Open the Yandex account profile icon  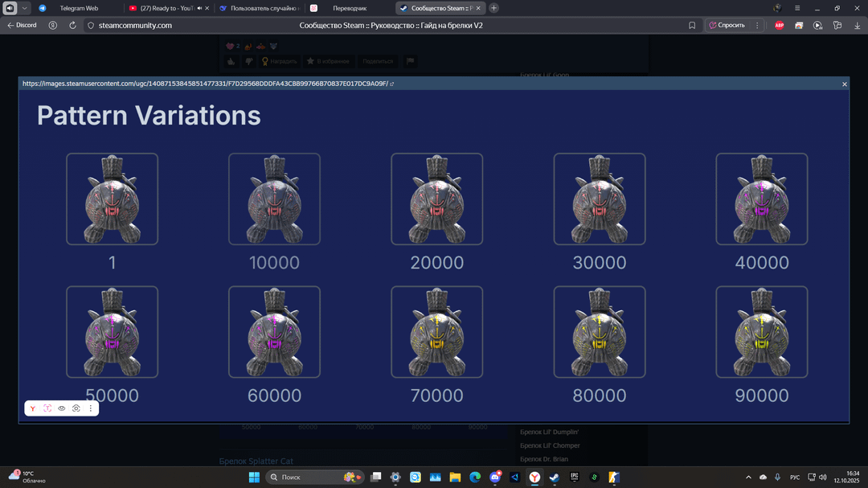coord(52,26)
